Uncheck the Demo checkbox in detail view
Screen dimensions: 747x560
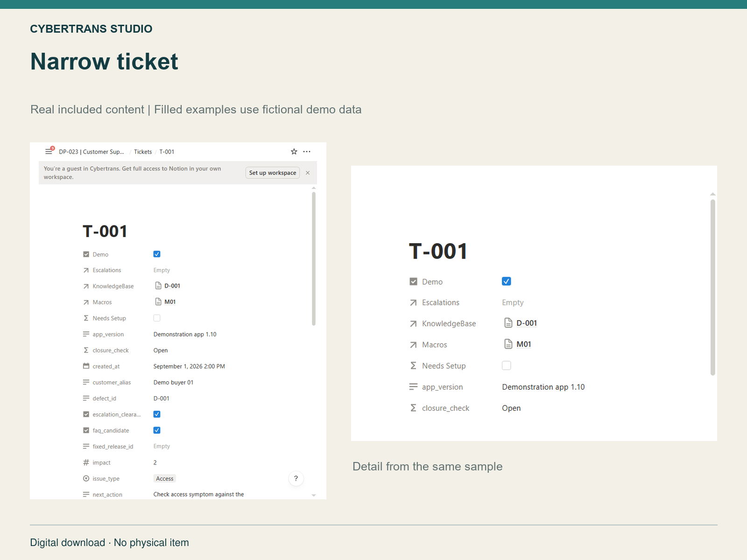(507, 281)
